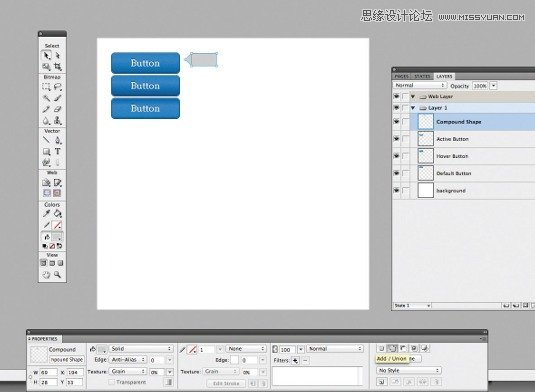Select the Hotspot tool

(x=46, y=183)
